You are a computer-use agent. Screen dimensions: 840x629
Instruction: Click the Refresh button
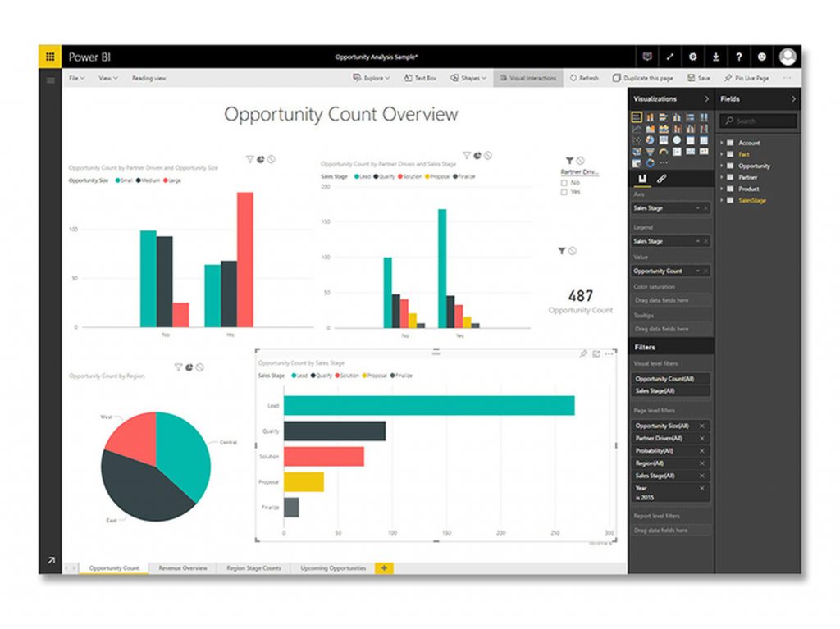[584, 79]
